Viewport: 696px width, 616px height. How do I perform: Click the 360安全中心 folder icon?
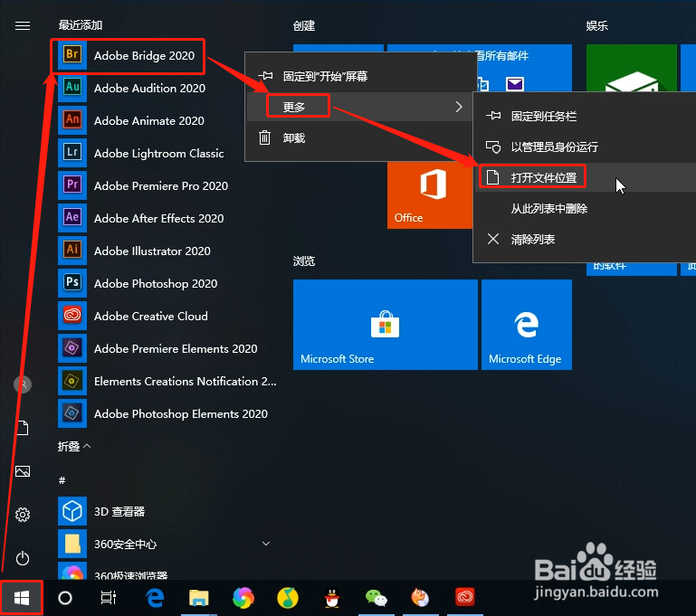[x=72, y=544]
